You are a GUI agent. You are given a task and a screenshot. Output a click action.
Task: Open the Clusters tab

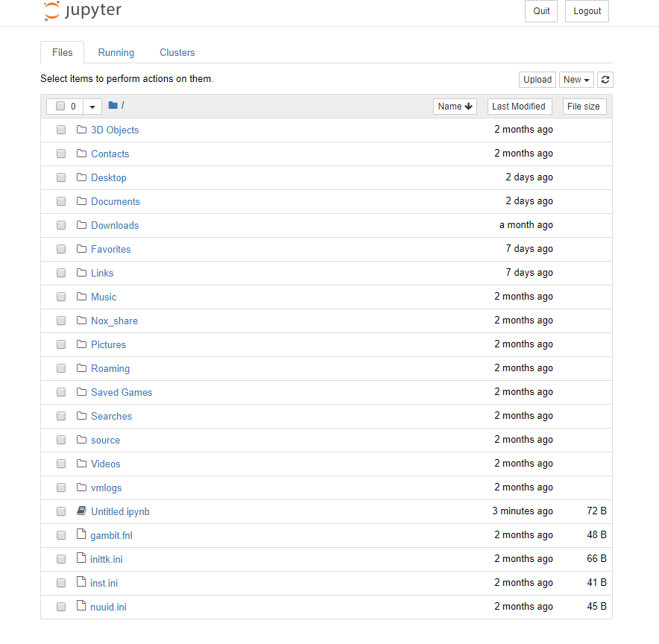[x=177, y=53]
